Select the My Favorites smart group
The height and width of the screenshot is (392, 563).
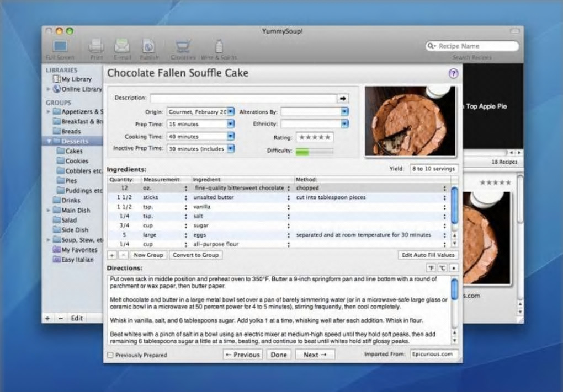(x=76, y=250)
